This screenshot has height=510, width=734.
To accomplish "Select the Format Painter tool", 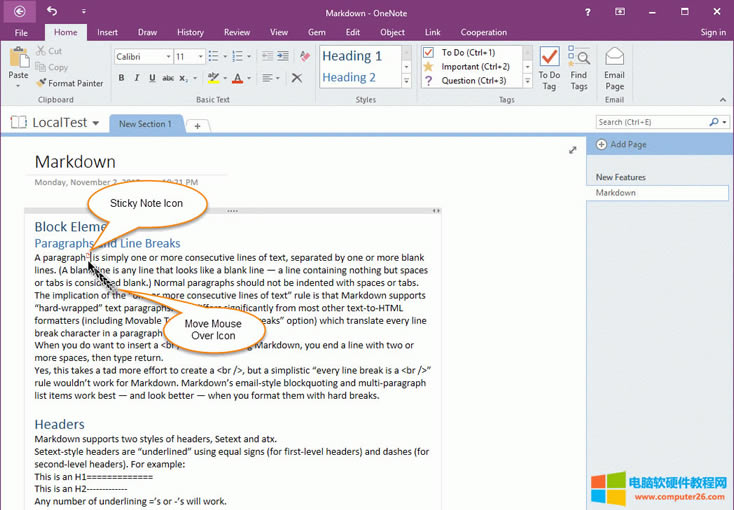I will pos(69,83).
